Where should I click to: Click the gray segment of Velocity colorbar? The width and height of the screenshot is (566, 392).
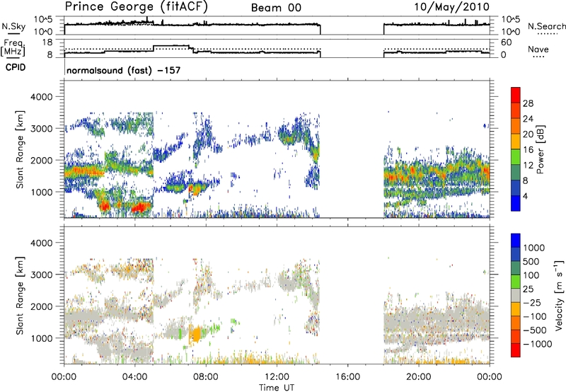[x=516, y=296]
